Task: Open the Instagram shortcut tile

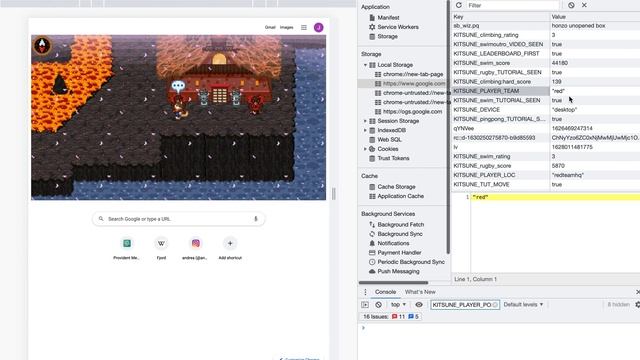Action: pyautogui.click(x=196, y=248)
